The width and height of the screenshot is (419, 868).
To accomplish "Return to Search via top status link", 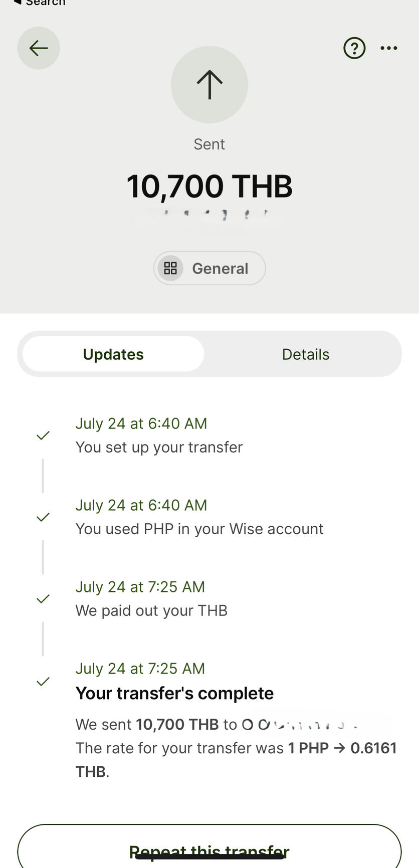I will click(40, 3).
